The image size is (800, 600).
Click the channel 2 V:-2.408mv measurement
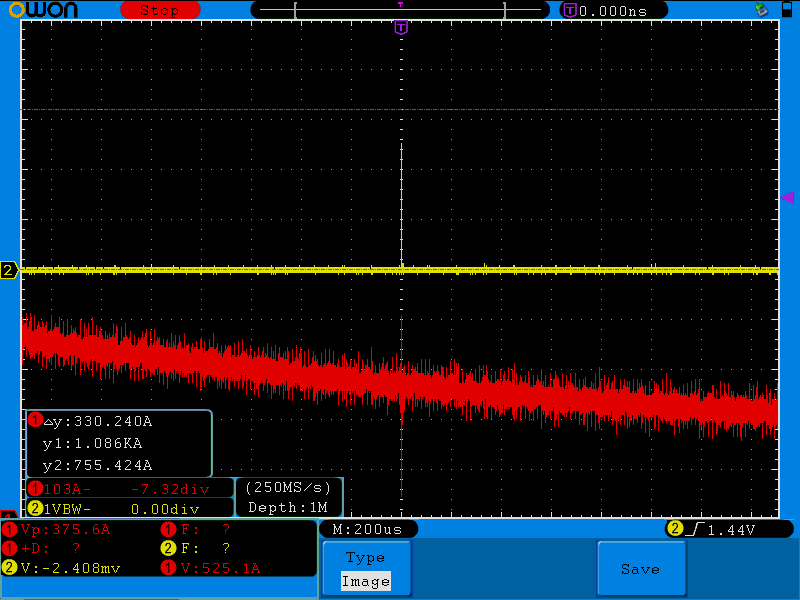tap(70, 568)
